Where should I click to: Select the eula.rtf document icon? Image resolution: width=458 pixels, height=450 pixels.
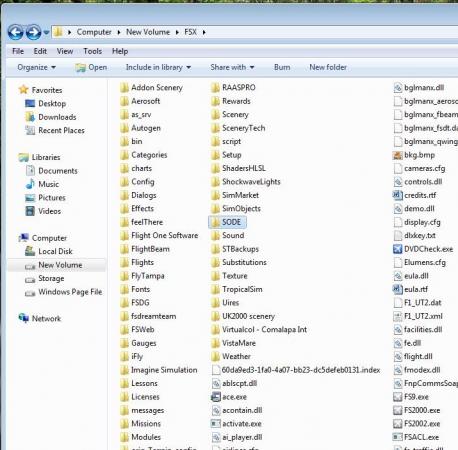(398, 289)
